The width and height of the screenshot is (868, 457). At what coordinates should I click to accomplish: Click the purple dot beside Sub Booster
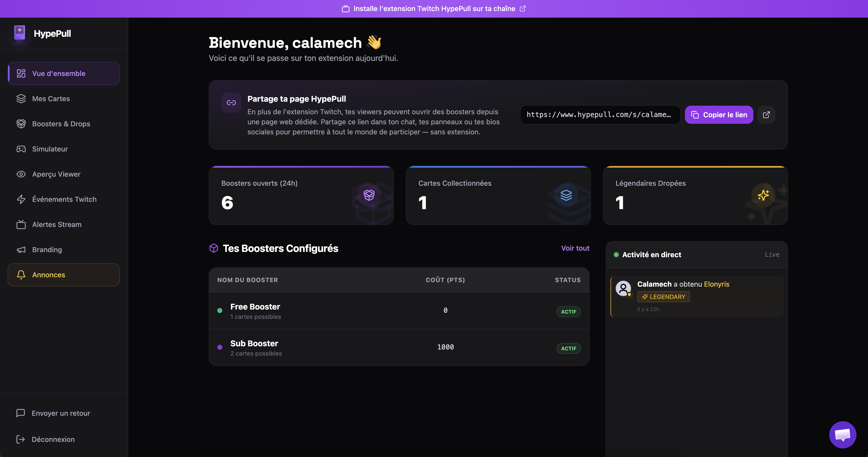(x=220, y=347)
